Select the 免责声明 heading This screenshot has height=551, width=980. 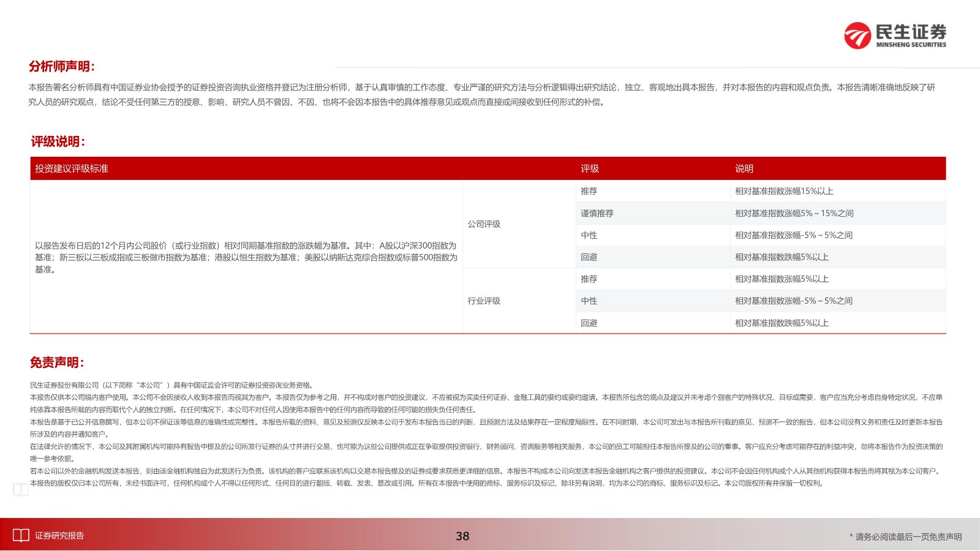click(58, 362)
